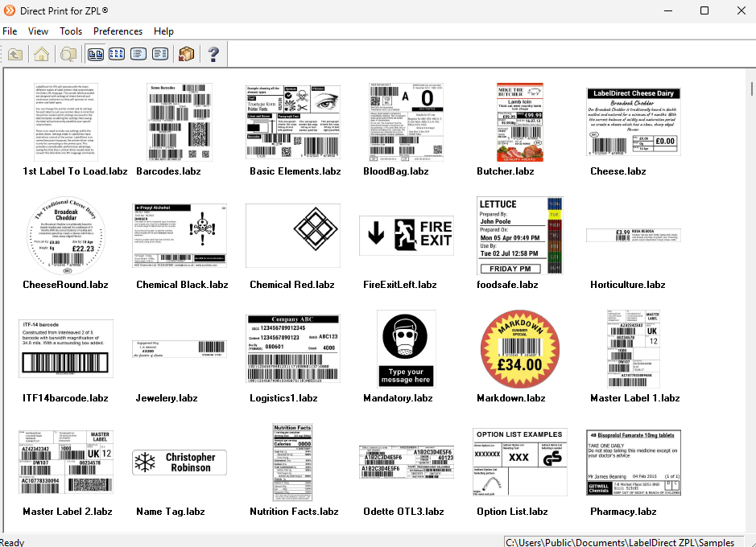Image resolution: width=756 pixels, height=547 pixels.
Task: Switch to list view icon
Action: pyautogui.click(x=138, y=54)
